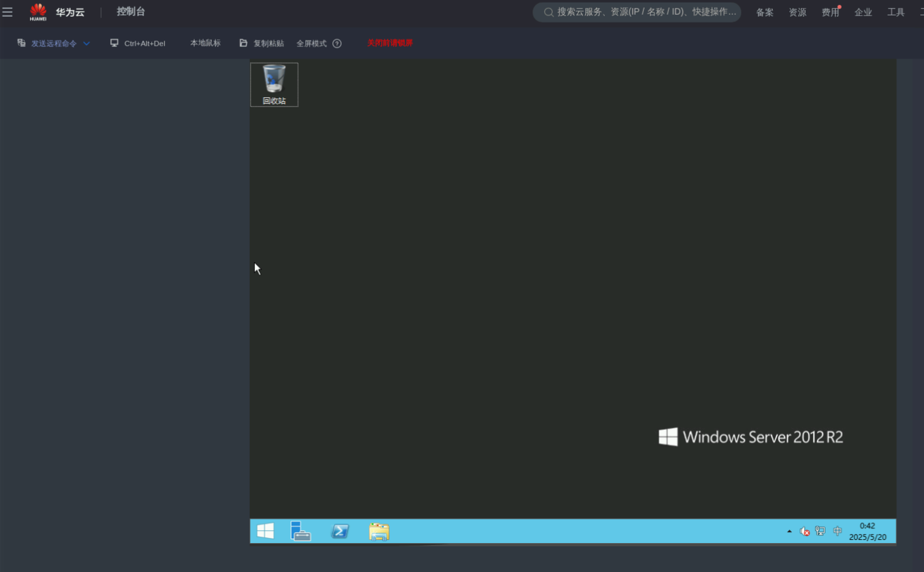
Task: Click the help icon beside 全屏模式
Action: 337,44
